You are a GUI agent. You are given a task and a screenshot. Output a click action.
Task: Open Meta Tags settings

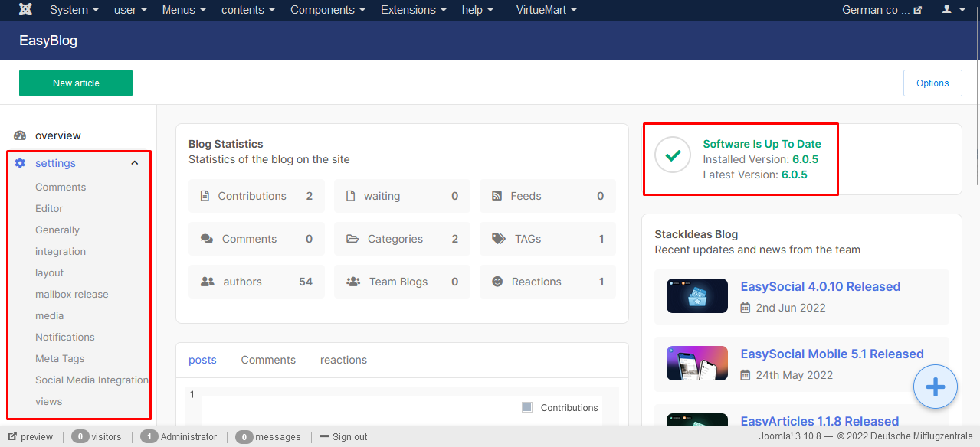pyautogui.click(x=60, y=358)
